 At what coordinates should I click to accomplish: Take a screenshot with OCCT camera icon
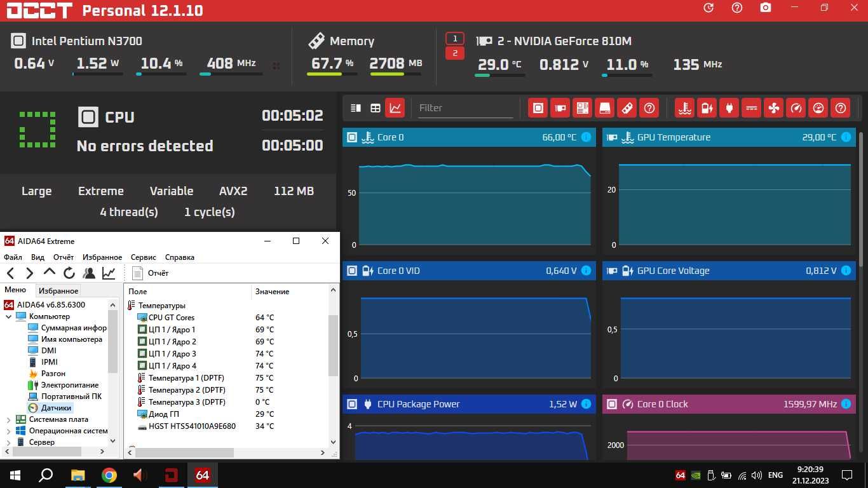coord(766,8)
